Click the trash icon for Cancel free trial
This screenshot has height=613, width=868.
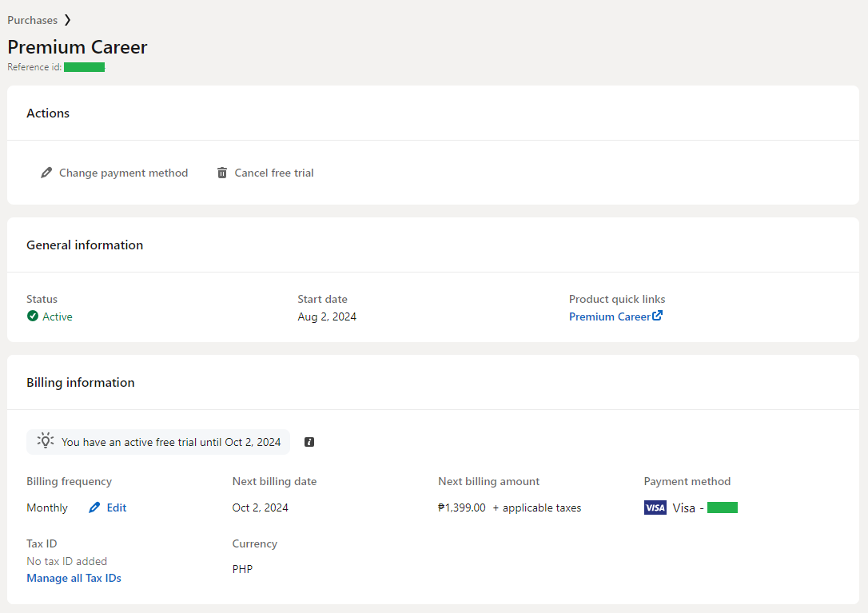pos(222,173)
